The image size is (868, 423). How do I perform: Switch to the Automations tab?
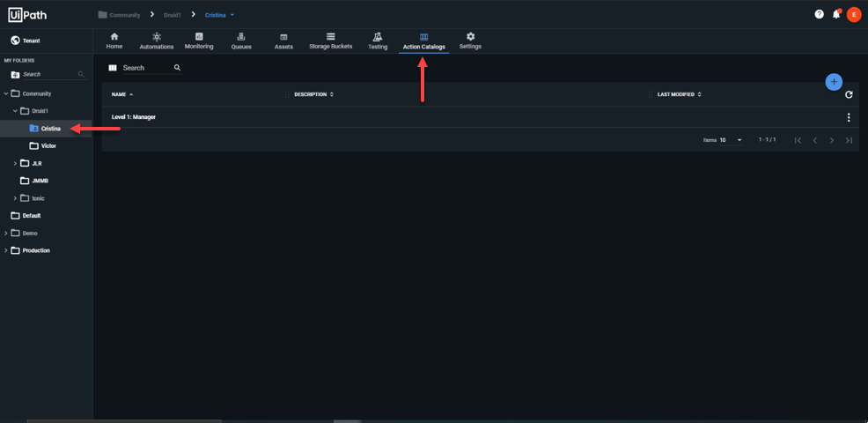point(157,41)
